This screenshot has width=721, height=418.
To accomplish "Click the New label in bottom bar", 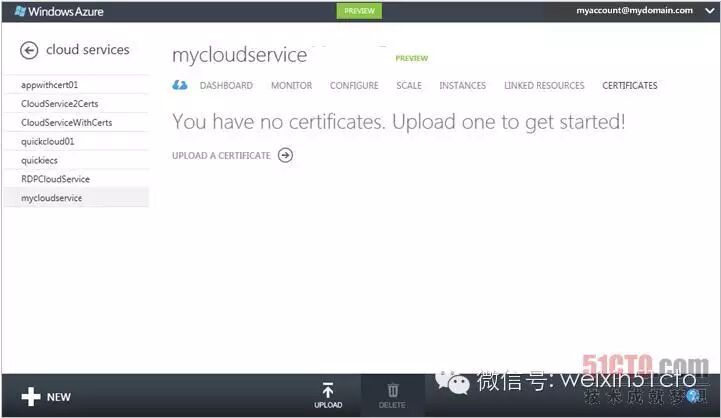I will tap(59, 397).
